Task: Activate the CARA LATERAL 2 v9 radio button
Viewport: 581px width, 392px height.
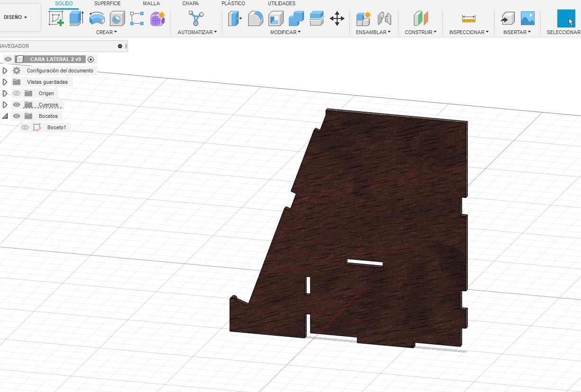Action: click(91, 59)
